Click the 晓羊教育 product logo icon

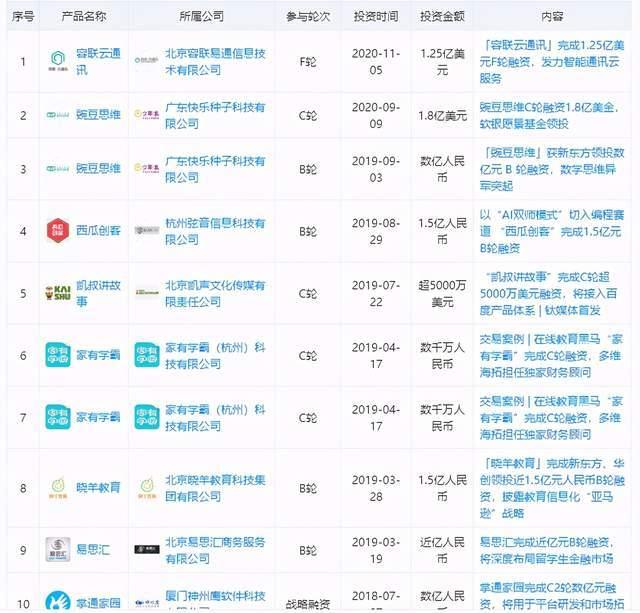click(x=58, y=488)
